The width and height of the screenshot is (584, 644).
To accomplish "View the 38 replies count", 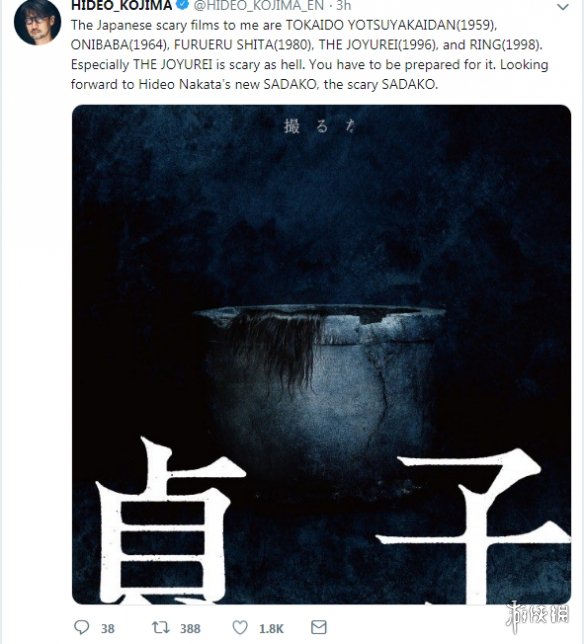I will tap(108, 628).
